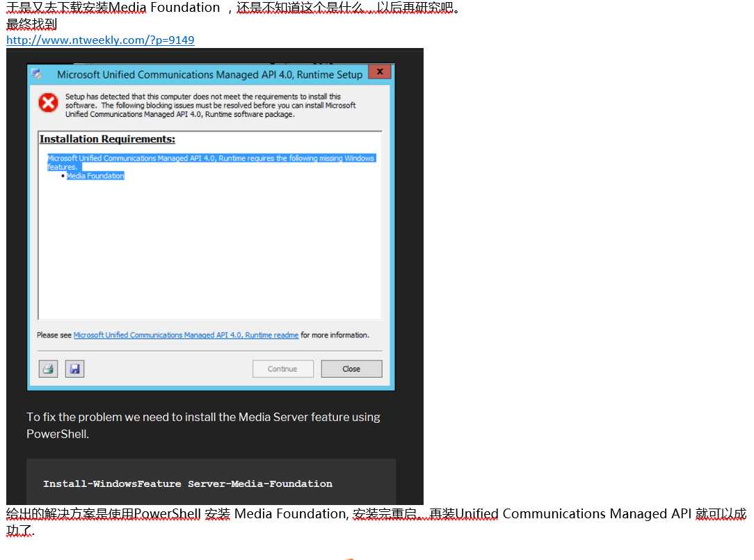This screenshot has height=560, width=754.
Task: Click the bottom paragraph about PowerShell 安装
Action: (376, 522)
